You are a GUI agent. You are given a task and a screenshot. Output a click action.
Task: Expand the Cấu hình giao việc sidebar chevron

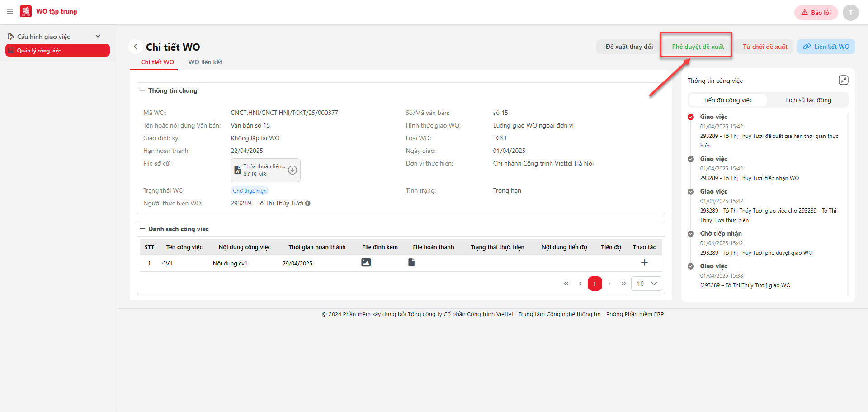pos(98,36)
